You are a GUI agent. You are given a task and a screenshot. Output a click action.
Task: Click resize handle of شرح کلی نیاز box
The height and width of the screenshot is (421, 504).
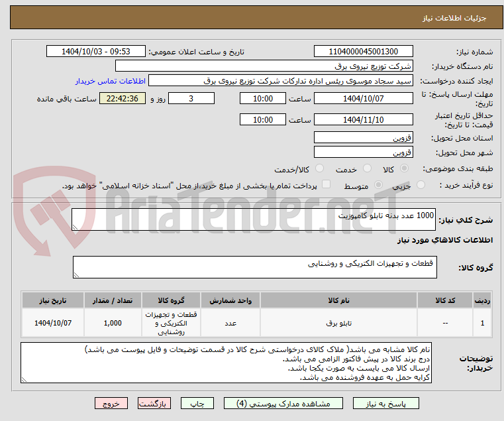pos(75,227)
